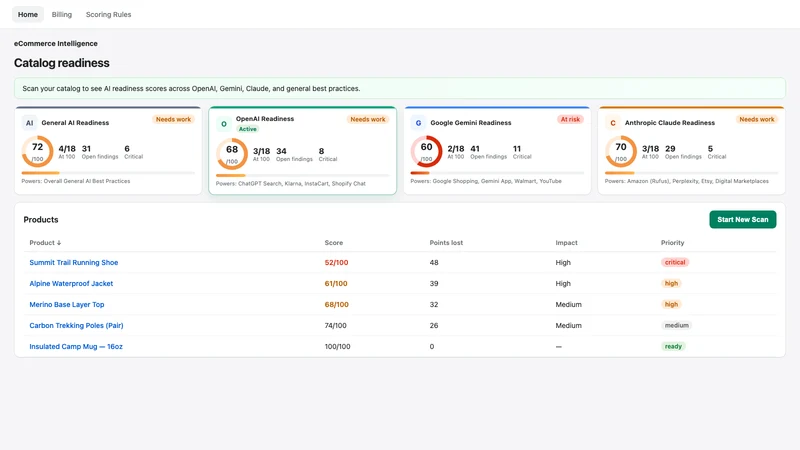Click the Products section heading
Screen dimensions: 800x450
pos(41,219)
